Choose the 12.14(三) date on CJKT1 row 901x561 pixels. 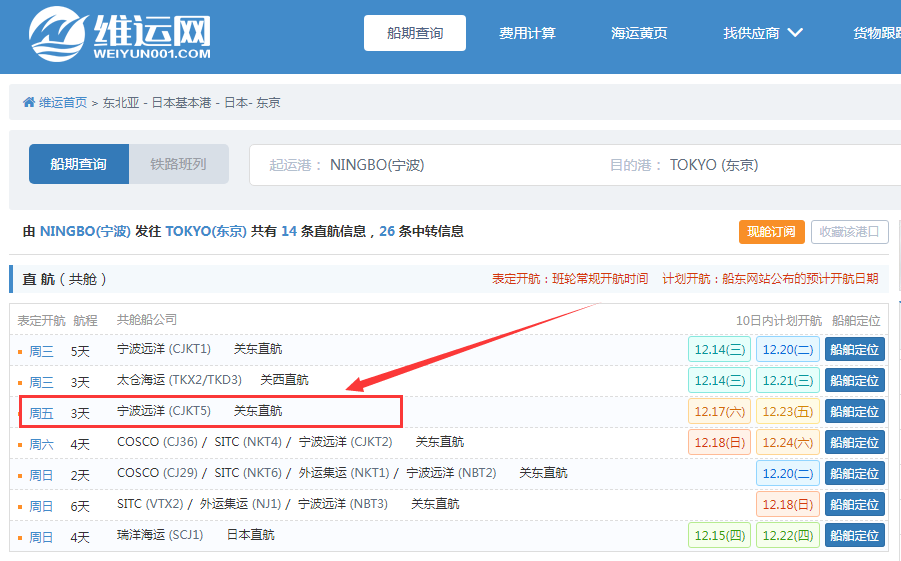pyautogui.click(x=719, y=349)
